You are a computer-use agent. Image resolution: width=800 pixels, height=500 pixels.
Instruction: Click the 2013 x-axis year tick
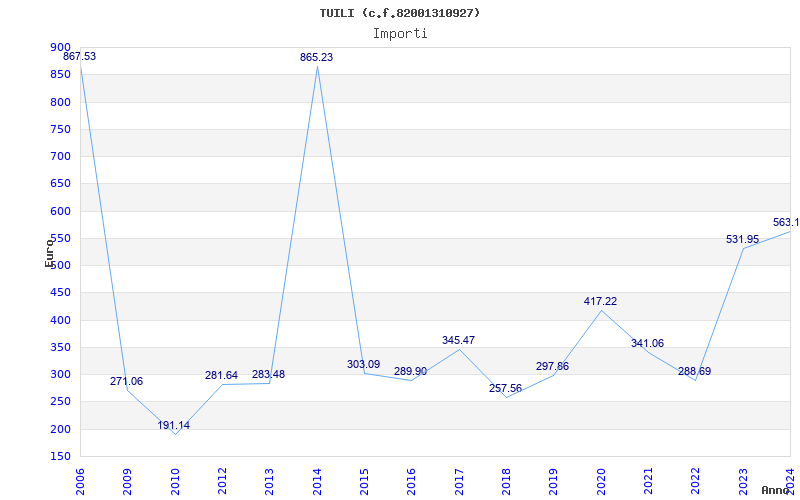click(x=269, y=481)
